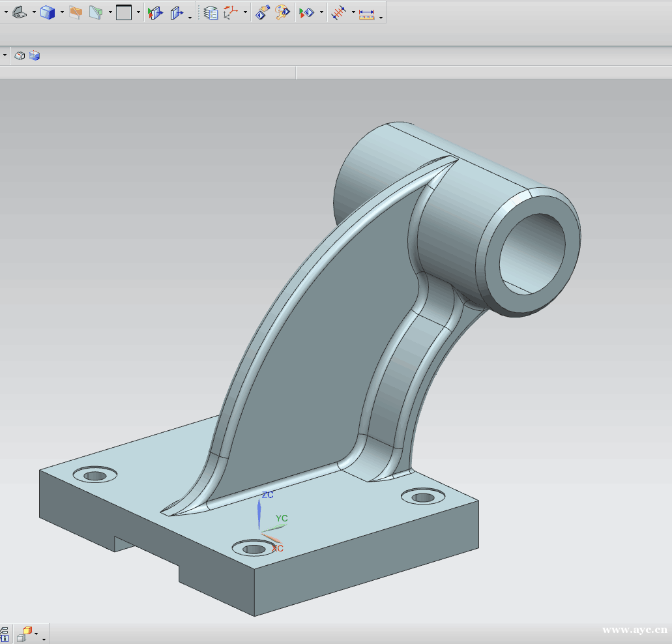Expand dropdown arrow next to background square
This screenshot has width=672, height=644.
pos(138,12)
